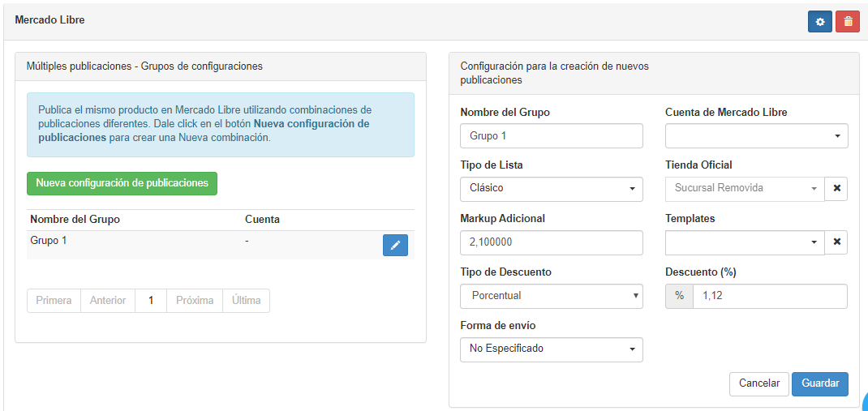The image size is (868, 411).
Task: Open the Templates dropdown
Action: [745, 242]
